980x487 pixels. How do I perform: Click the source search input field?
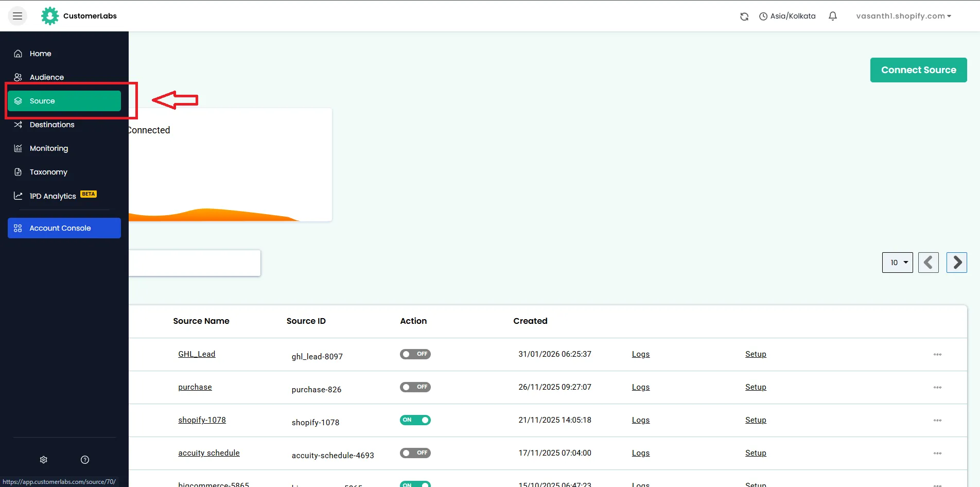(x=195, y=263)
